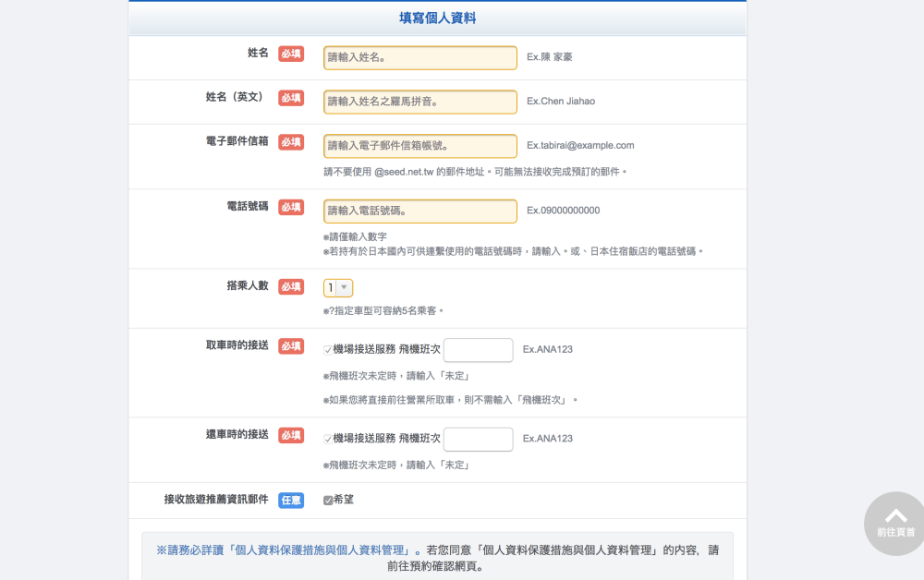Click the blue 任意 badge

click(x=291, y=500)
